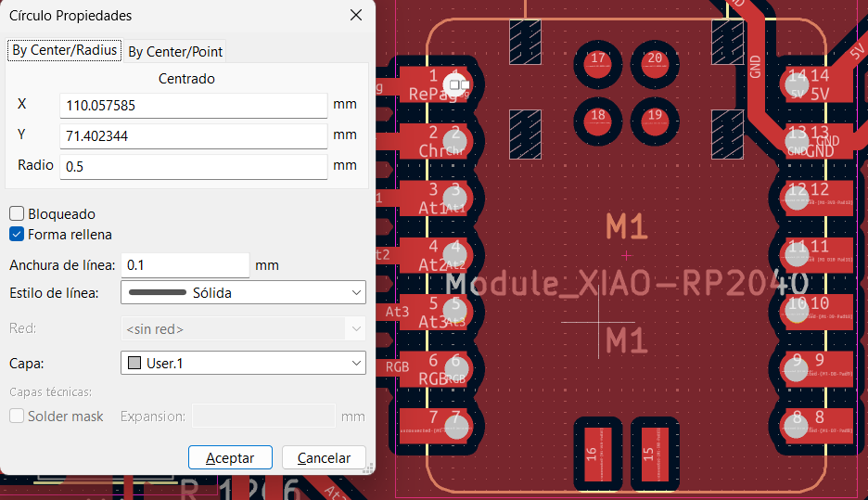
Task: Click pad 2 labeled Chr
Action: pyautogui.click(x=436, y=141)
